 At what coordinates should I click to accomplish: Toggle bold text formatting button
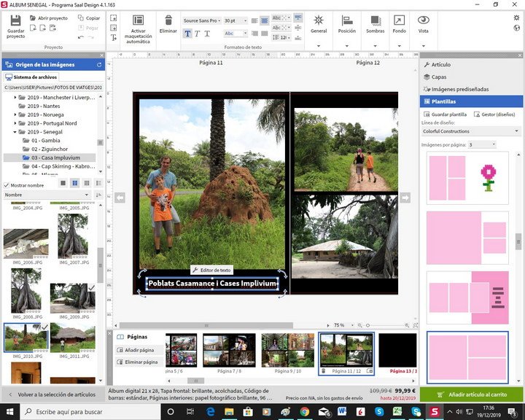coord(187,34)
